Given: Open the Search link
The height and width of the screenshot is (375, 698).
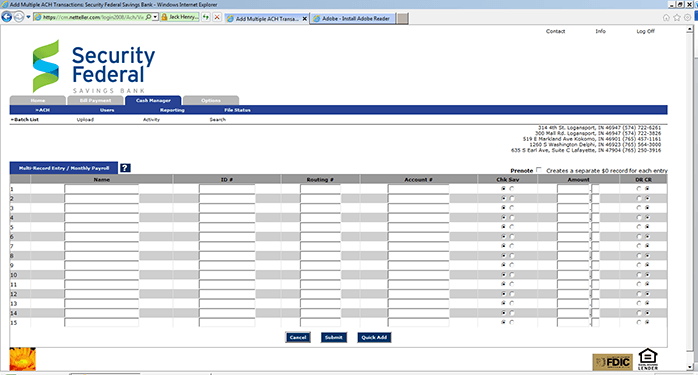Looking at the screenshot, I should tap(218, 119).
